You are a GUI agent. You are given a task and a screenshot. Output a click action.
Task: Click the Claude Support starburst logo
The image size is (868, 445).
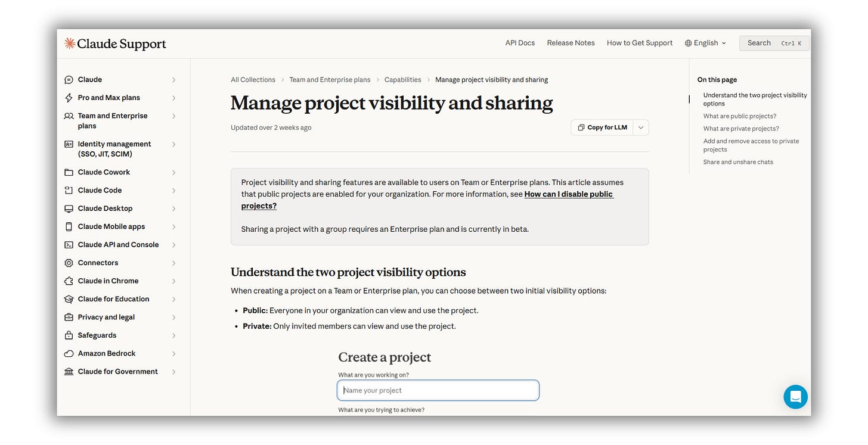tap(70, 43)
